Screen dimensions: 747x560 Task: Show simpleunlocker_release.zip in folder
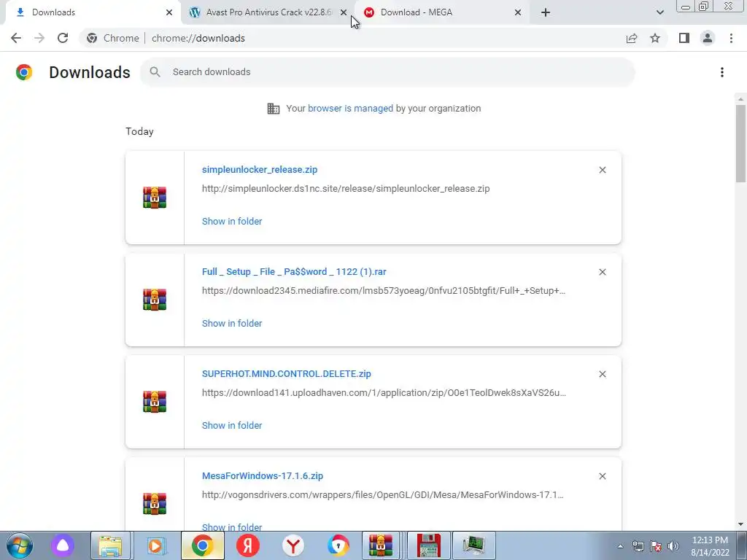(231, 221)
